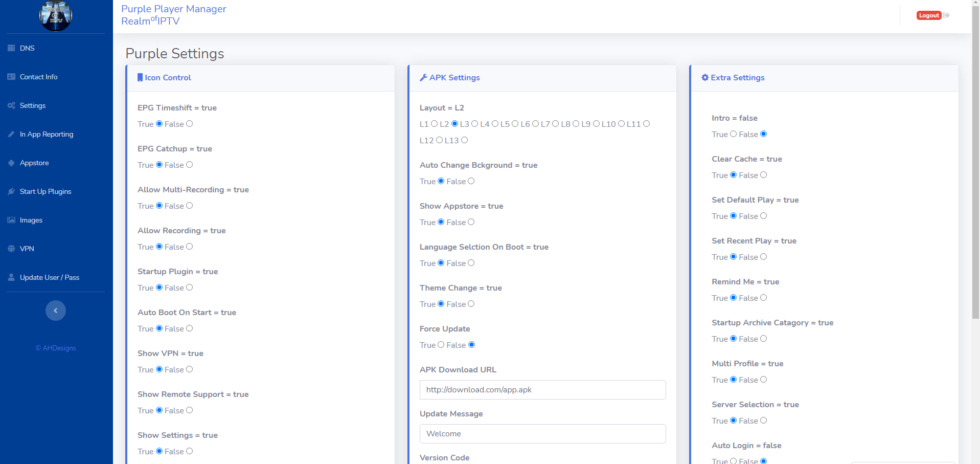This screenshot has height=464, width=980.
Task: Click the Images picture icon in sidebar
Action: [11, 220]
